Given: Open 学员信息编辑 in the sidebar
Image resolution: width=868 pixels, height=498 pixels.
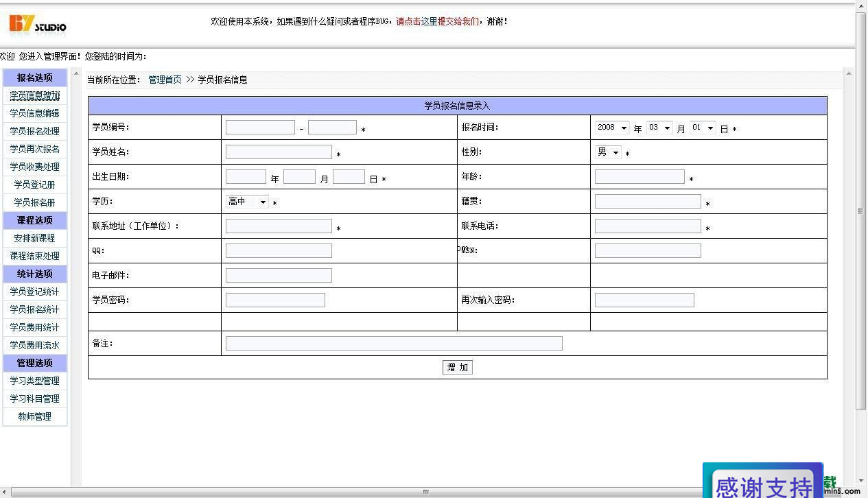Looking at the screenshot, I should [35, 113].
